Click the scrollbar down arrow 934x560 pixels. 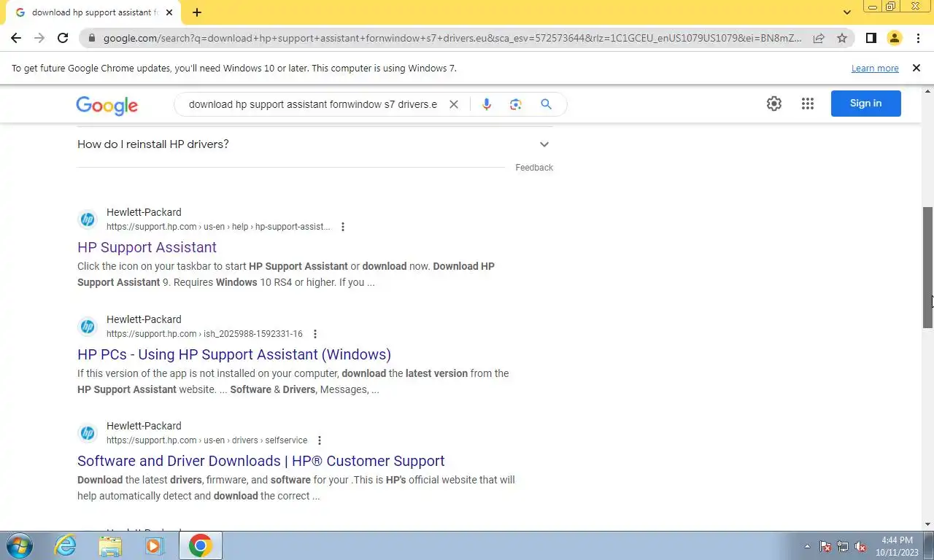tap(928, 524)
